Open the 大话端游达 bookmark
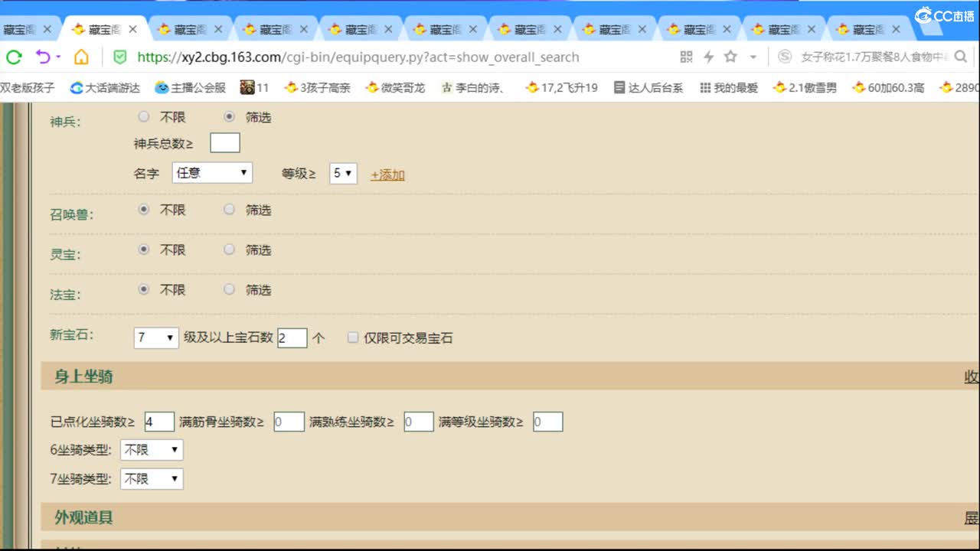Viewport: 980px width, 551px height. 105,87
